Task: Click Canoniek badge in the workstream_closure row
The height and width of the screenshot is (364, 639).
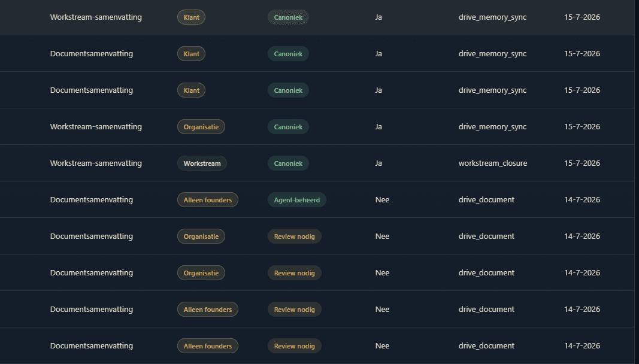Action: click(288, 163)
